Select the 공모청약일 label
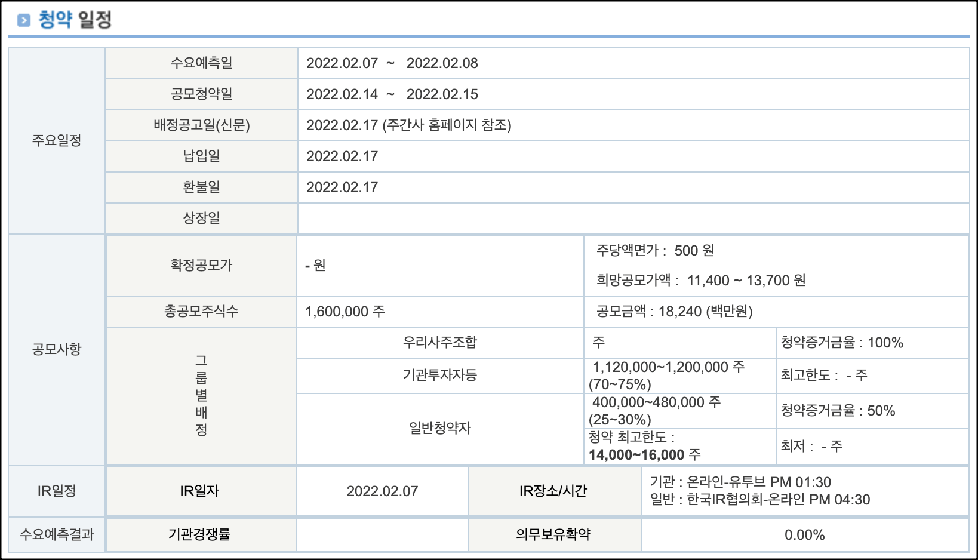Viewport: 978px width, 560px height. click(202, 94)
